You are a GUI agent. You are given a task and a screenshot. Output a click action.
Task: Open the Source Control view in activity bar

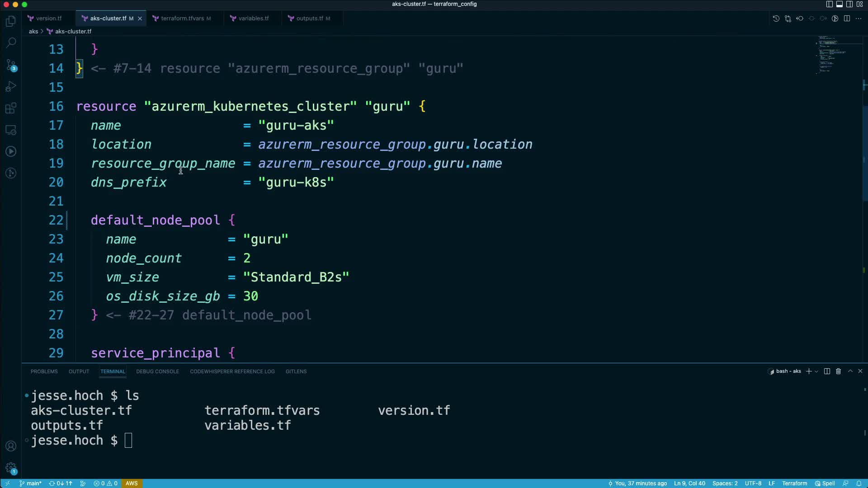[11, 65]
